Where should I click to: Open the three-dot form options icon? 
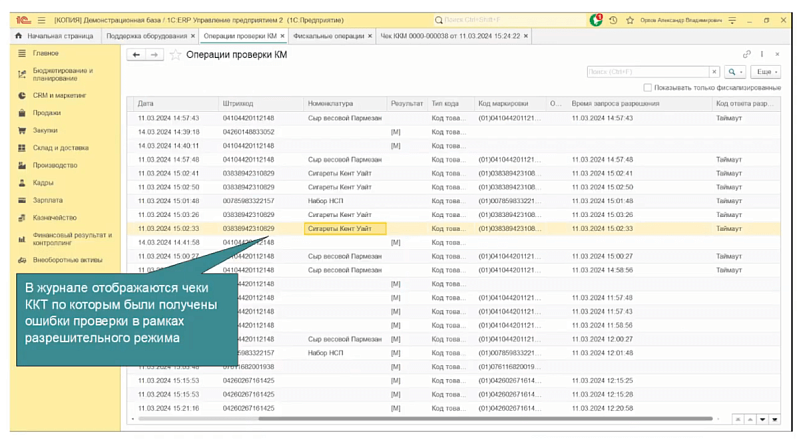(x=762, y=54)
